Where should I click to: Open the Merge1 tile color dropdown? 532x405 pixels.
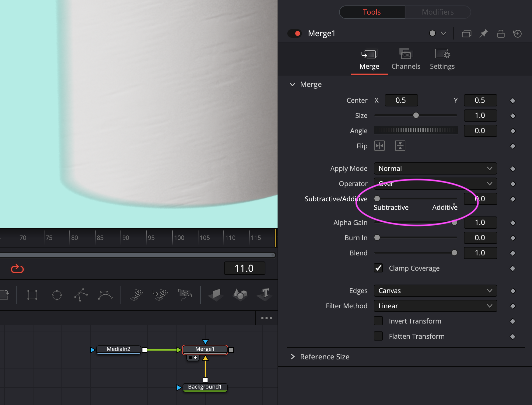pos(443,33)
